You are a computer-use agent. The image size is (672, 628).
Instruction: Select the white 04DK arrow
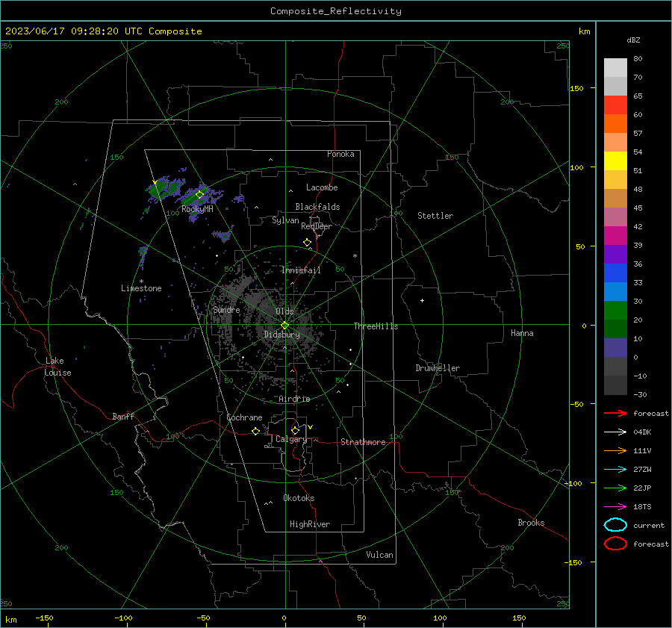615,432
